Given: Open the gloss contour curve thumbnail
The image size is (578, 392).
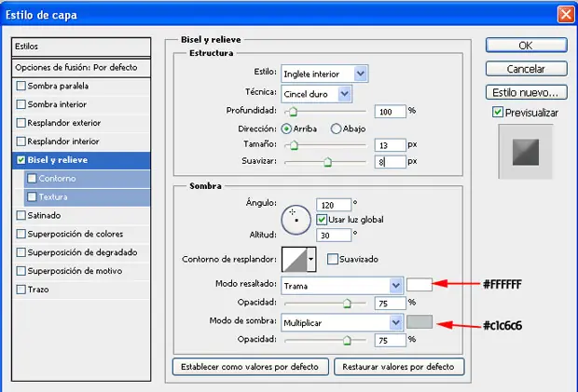Looking at the screenshot, I should click(295, 259).
